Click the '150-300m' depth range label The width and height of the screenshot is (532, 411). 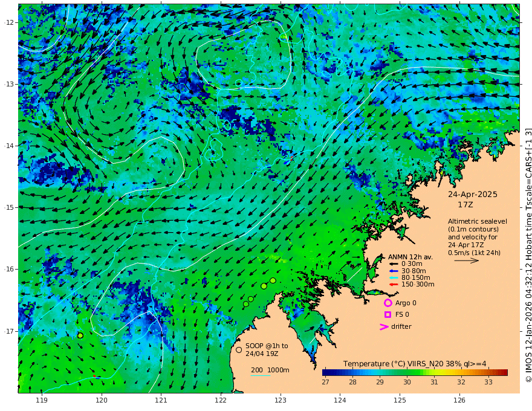(418, 285)
